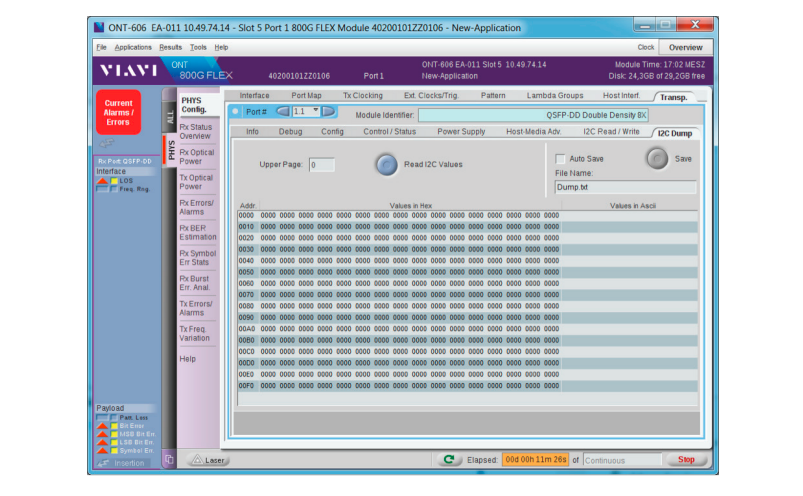Click the yellow square Symbol Err. indicator

click(114, 450)
